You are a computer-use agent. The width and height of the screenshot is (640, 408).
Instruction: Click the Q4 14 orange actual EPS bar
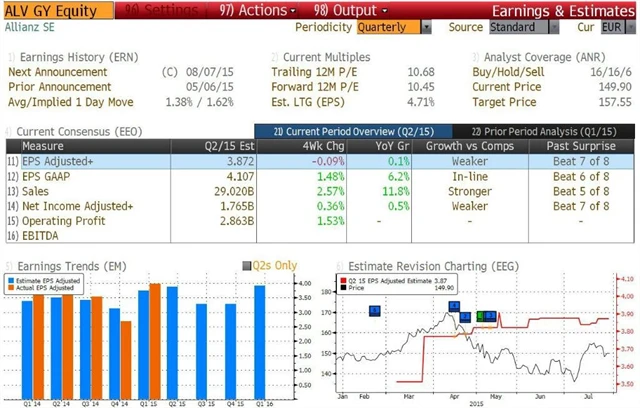[126, 360]
